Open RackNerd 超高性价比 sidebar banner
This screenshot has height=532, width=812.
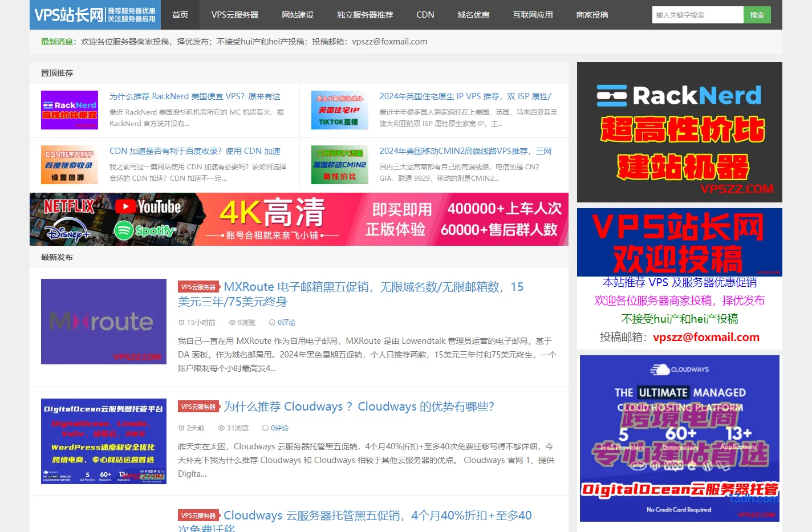click(x=680, y=132)
